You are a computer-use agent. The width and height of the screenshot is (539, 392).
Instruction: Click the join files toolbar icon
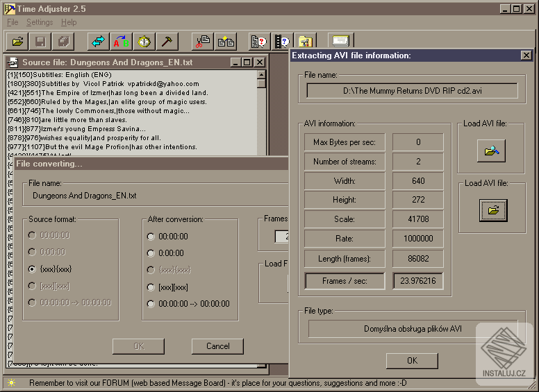(x=226, y=42)
